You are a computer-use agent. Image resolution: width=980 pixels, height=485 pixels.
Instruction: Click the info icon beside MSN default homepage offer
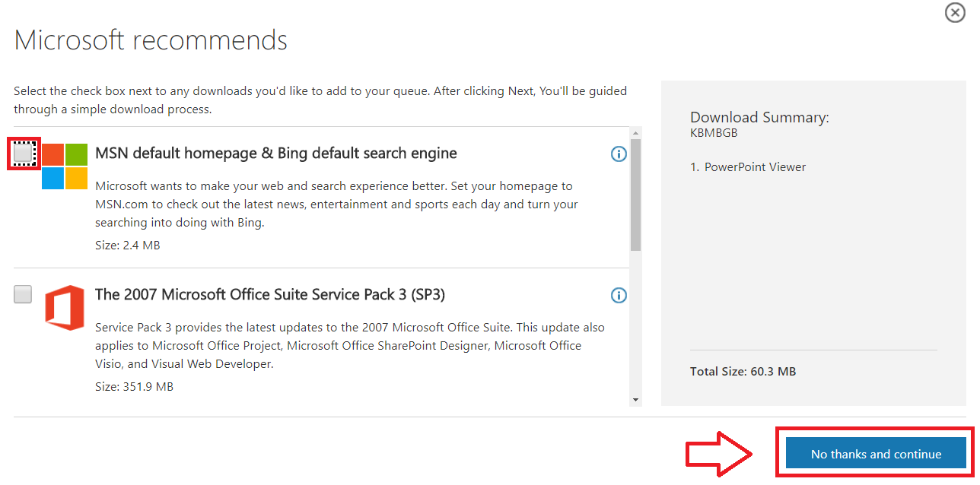(619, 154)
